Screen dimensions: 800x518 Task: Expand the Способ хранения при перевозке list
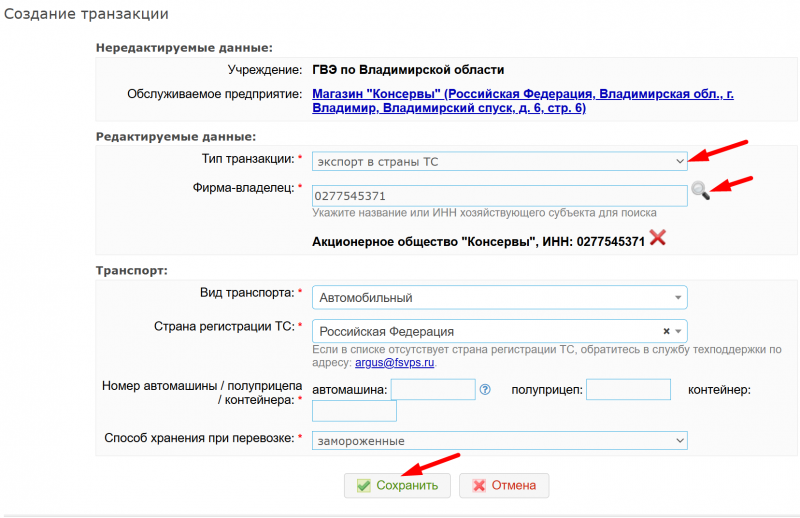coord(500,440)
